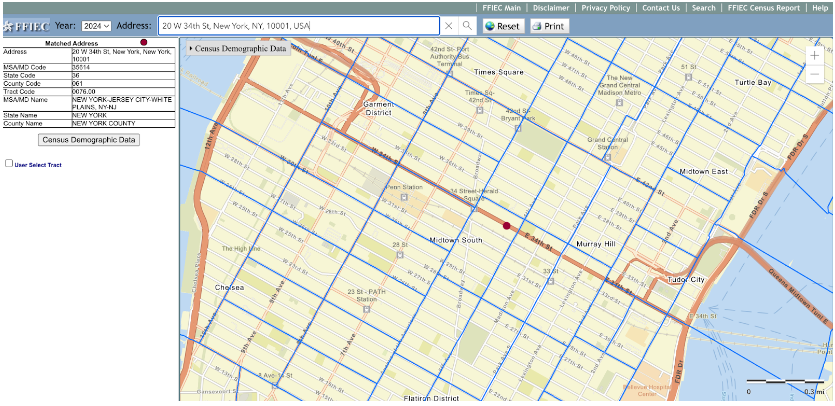The width and height of the screenshot is (835, 406).
Task: Clear the address search field
Action: point(448,26)
